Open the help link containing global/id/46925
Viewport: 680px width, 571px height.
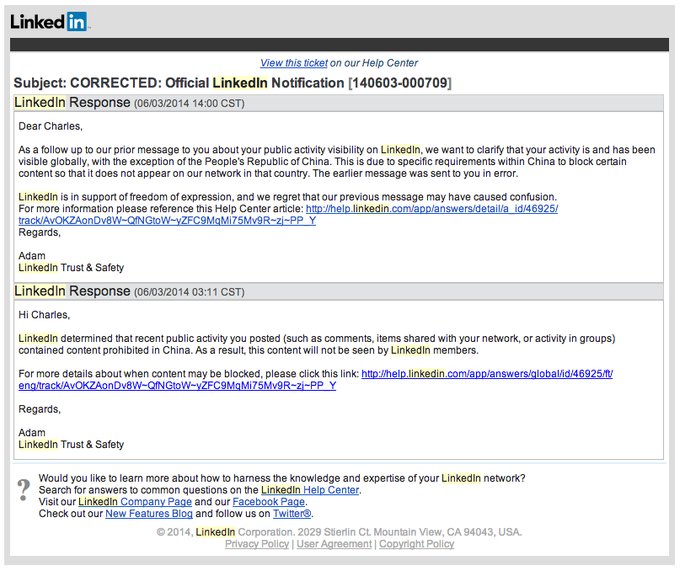316,379
